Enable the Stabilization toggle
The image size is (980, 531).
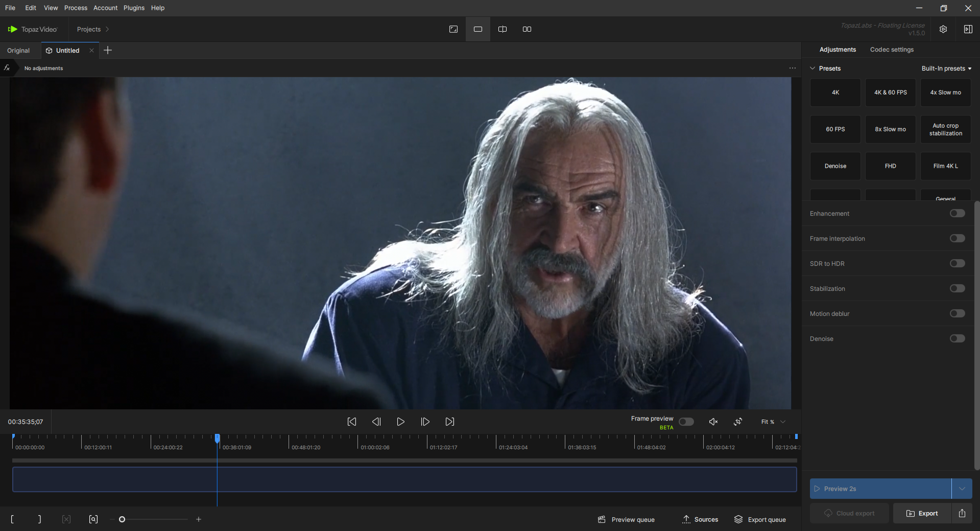tap(958, 288)
